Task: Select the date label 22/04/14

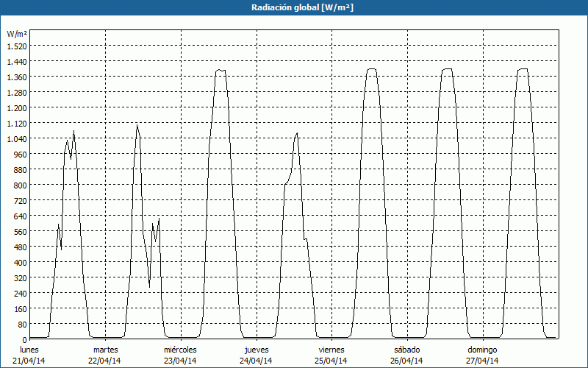Action: tap(106, 361)
